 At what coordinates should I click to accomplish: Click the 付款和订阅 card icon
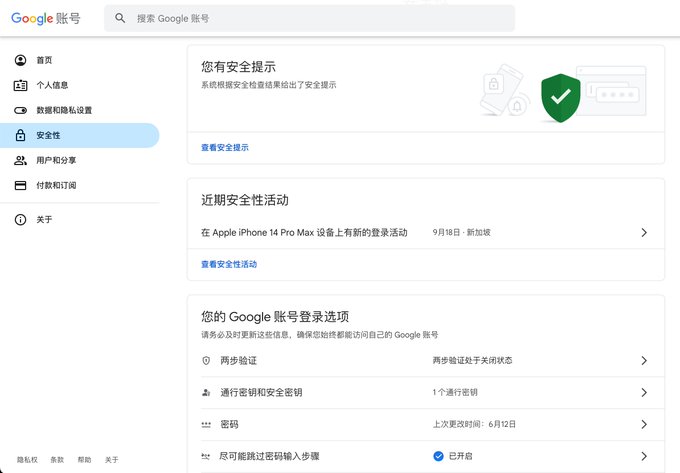pyautogui.click(x=20, y=186)
